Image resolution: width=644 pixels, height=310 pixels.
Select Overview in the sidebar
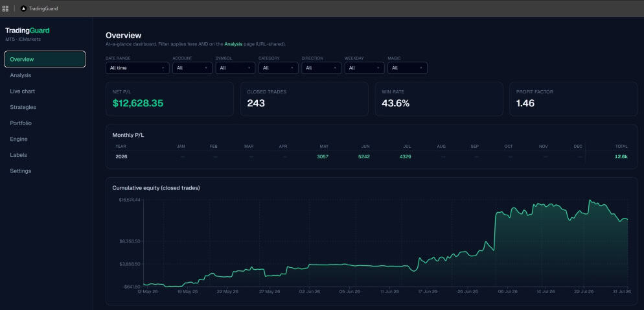click(45, 59)
